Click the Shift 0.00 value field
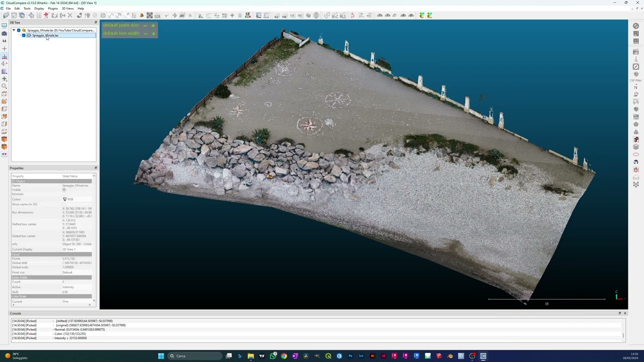Image resolution: width=644 pixels, height=362 pixels. click(x=77, y=292)
